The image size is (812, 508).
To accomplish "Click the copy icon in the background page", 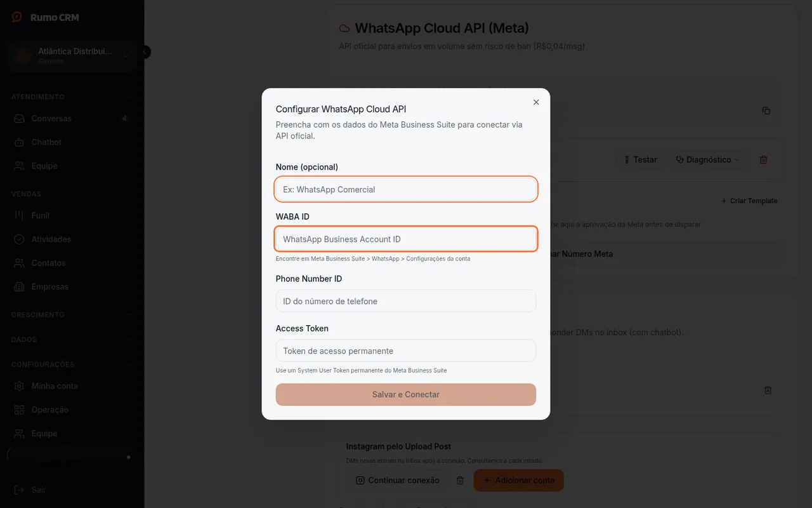I will [766, 110].
